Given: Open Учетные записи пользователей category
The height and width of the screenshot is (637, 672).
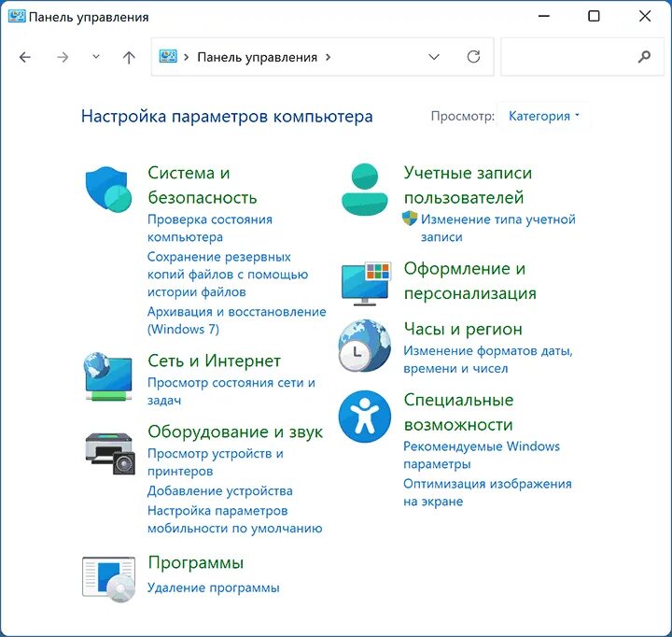Looking at the screenshot, I should [468, 185].
